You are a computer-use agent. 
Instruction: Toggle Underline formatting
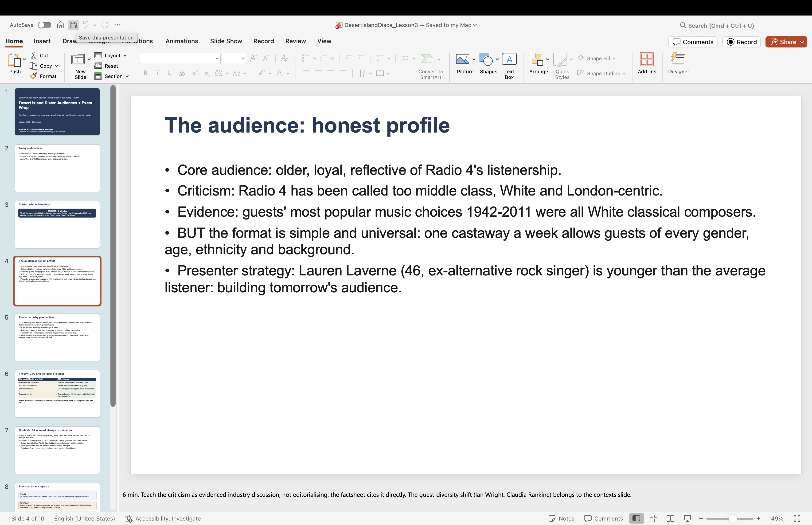[x=169, y=73]
